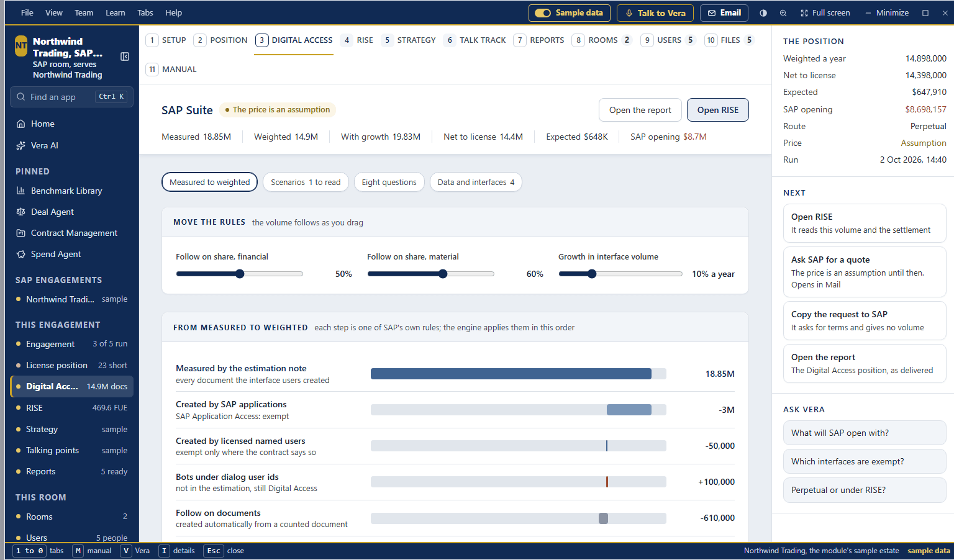Collapse the sidebar with the panel icon

[124, 56]
